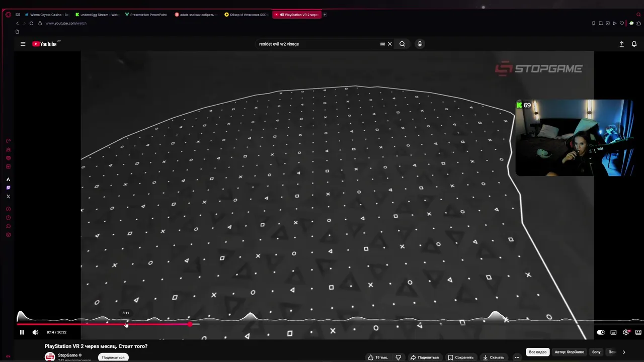Dislike the video
Viewport: 644px width, 362px height.
pyautogui.click(x=398, y=357)
